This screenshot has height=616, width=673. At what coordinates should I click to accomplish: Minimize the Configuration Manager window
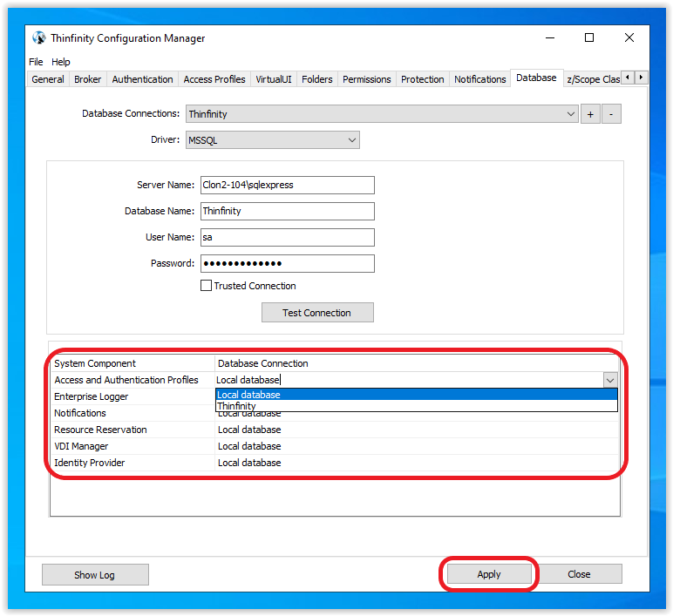(550, 37)
